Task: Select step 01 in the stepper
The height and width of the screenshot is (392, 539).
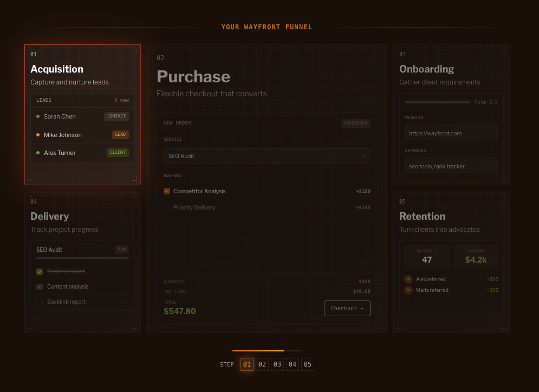Action: 247,364
